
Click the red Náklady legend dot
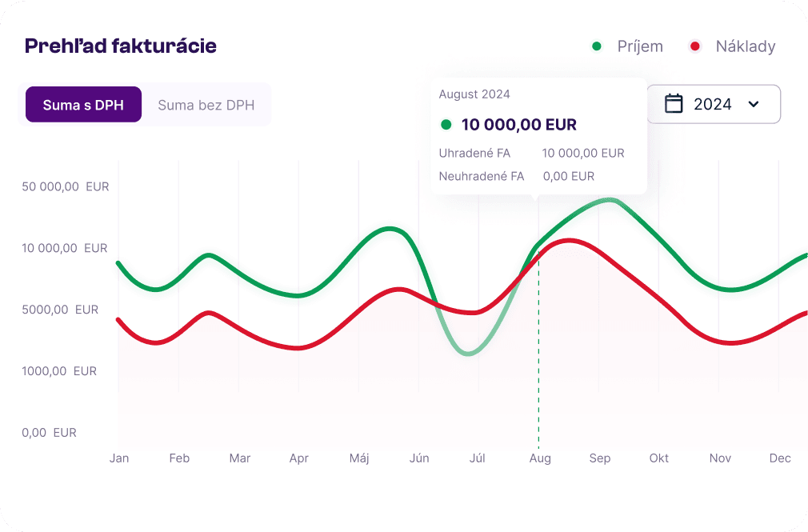(695, 46)
